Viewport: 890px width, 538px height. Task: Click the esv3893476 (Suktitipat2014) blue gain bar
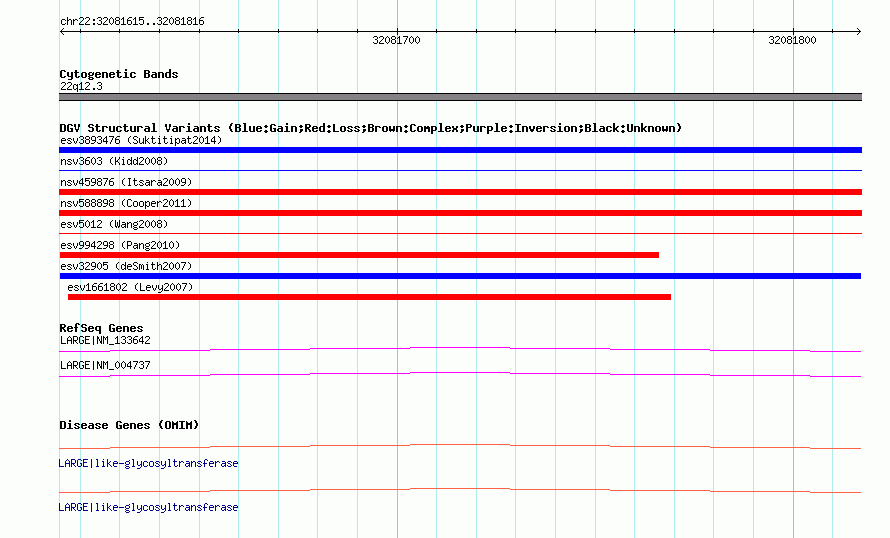pyautogui.click(x=460, y=150)
